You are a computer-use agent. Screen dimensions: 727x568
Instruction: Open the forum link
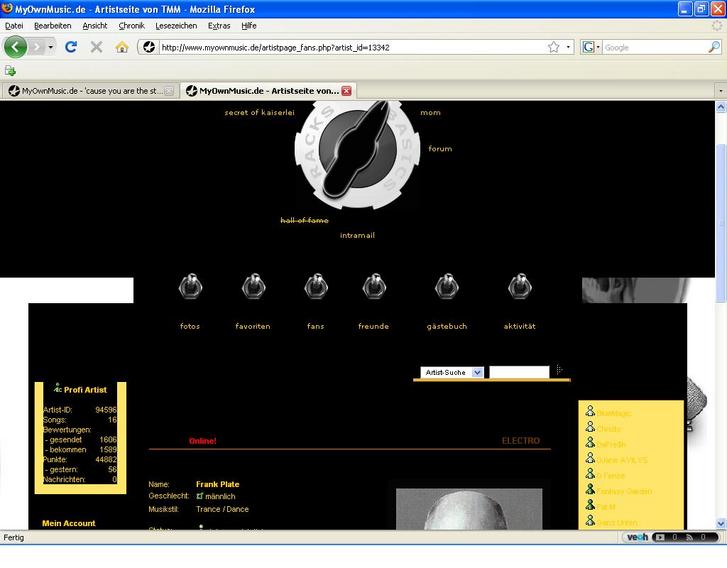440,149
